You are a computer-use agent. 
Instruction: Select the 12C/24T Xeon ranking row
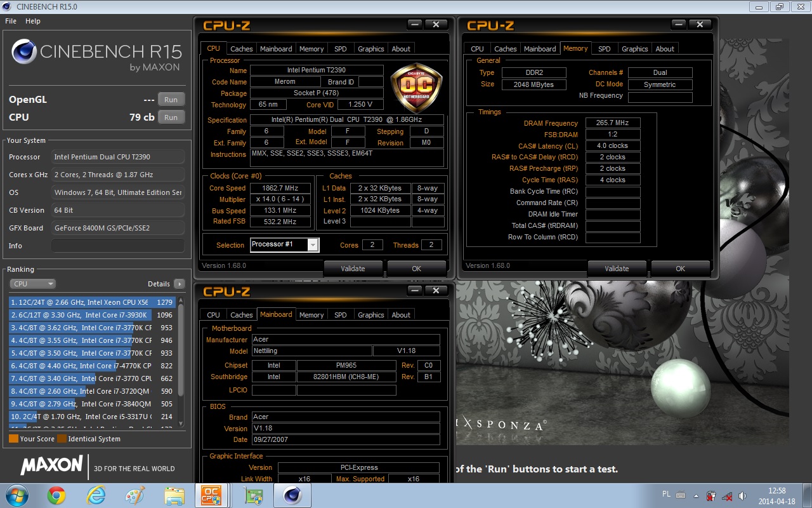(92, 302)
